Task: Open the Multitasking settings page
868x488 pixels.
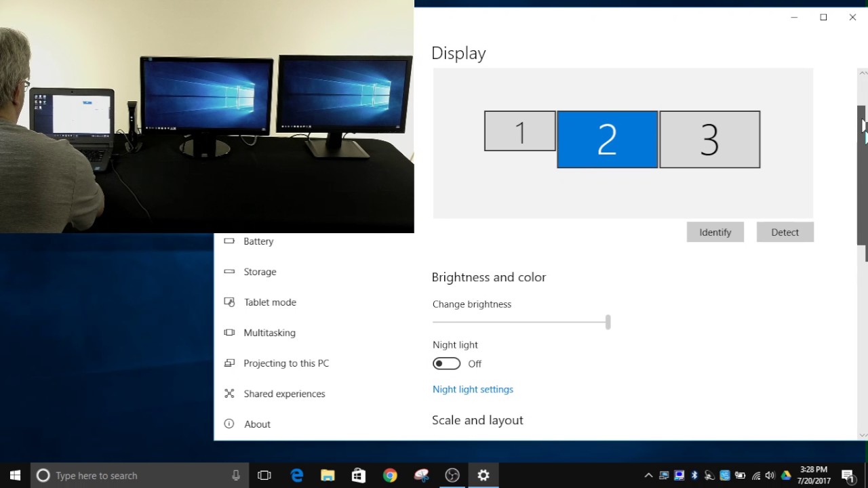Action: pyautogui.click(x=269, y=333)
